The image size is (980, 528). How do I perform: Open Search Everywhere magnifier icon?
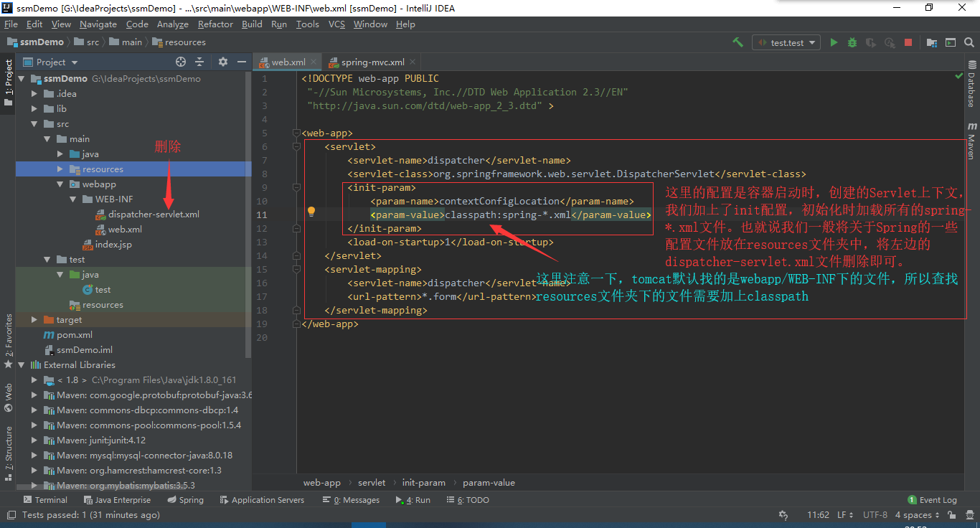(x=969, y=42)
